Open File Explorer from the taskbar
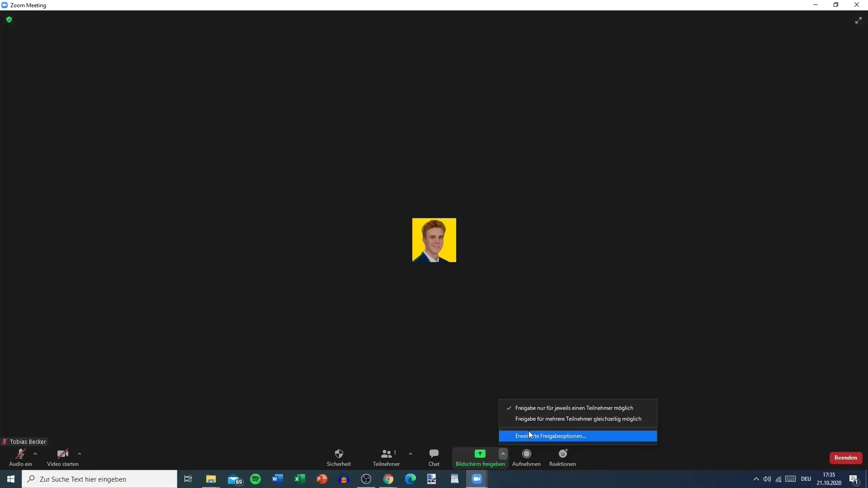The image size is (868, 488). click(211, 479)
